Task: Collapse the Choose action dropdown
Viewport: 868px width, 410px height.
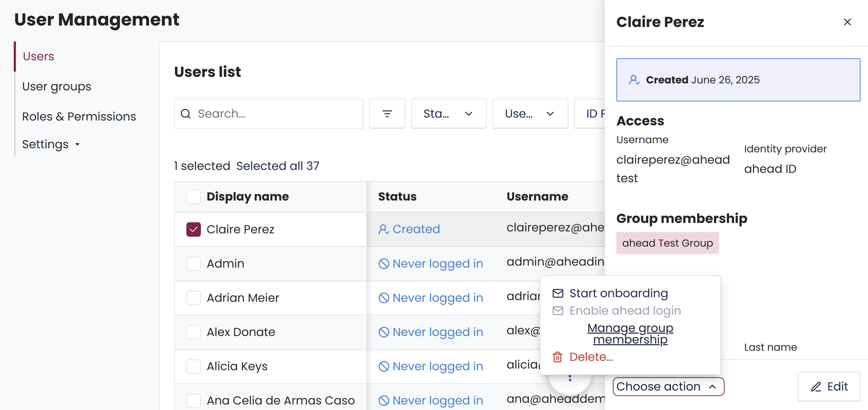Action: [x=668, y=386]
